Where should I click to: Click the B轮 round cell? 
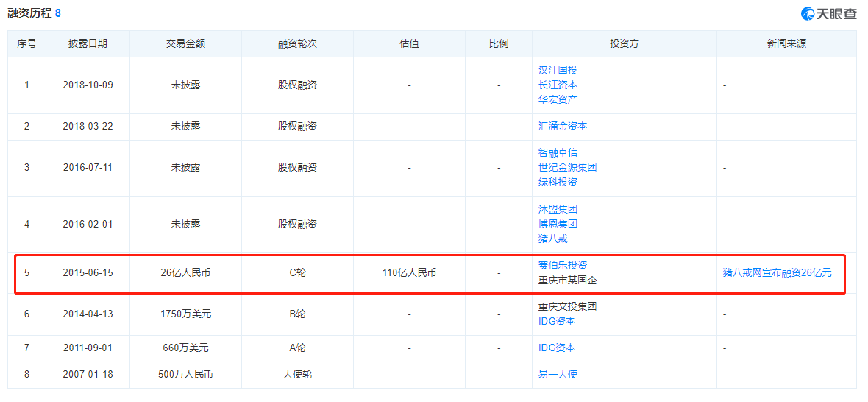click(298, 314)
